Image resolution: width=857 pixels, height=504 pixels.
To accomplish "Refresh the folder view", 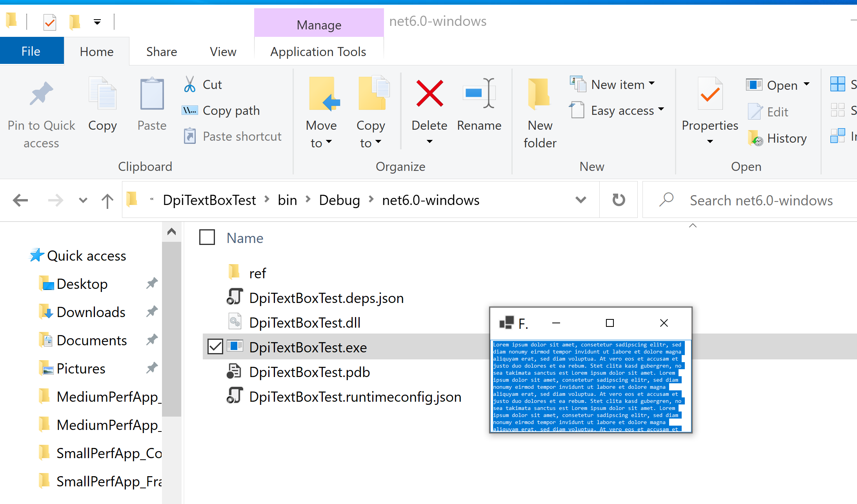I will coord(618,200).
